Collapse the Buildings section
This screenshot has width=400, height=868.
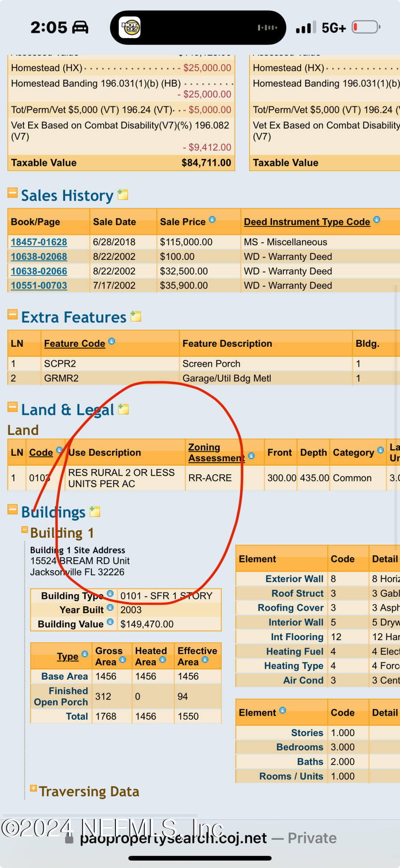point(13,509)
